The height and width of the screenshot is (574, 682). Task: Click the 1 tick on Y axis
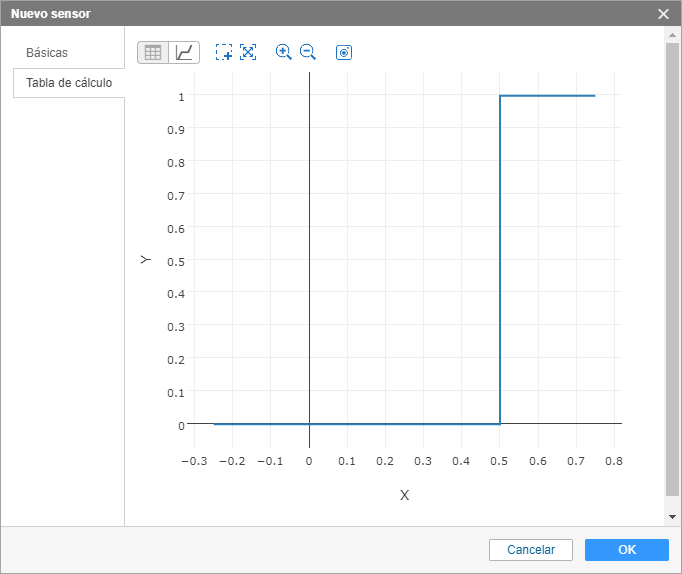pos(181,97)
